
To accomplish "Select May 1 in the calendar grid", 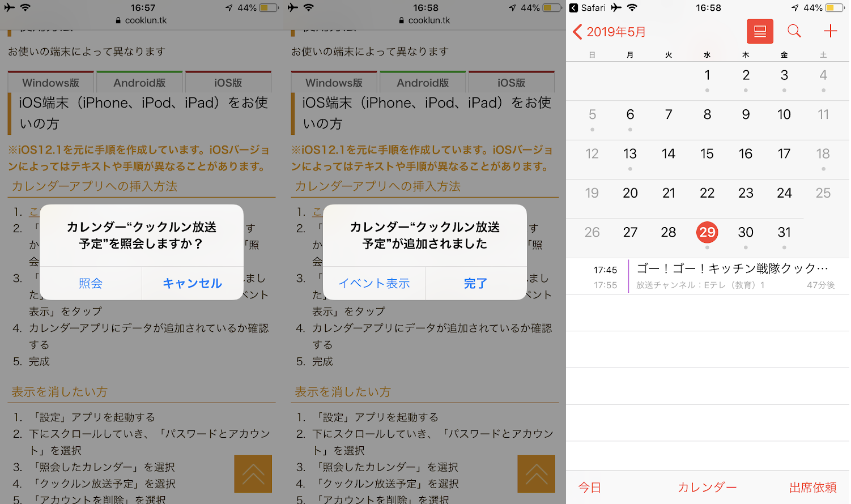I will pos(707,75).
